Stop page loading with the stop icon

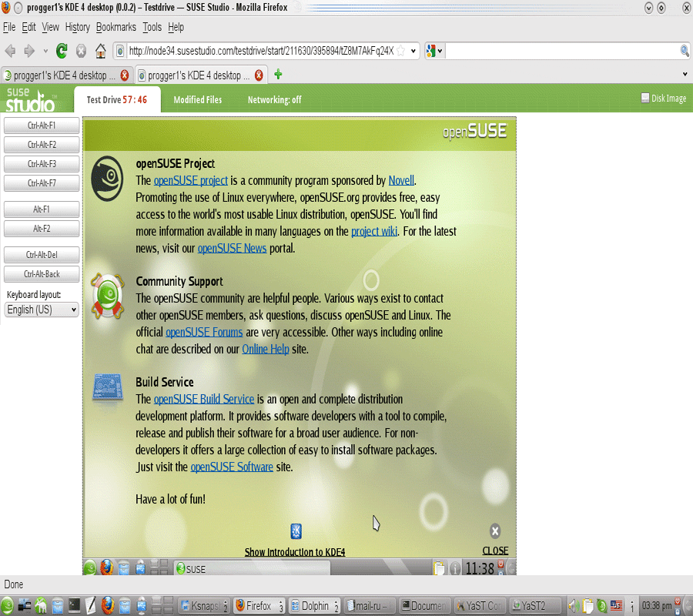click(81, 52)
